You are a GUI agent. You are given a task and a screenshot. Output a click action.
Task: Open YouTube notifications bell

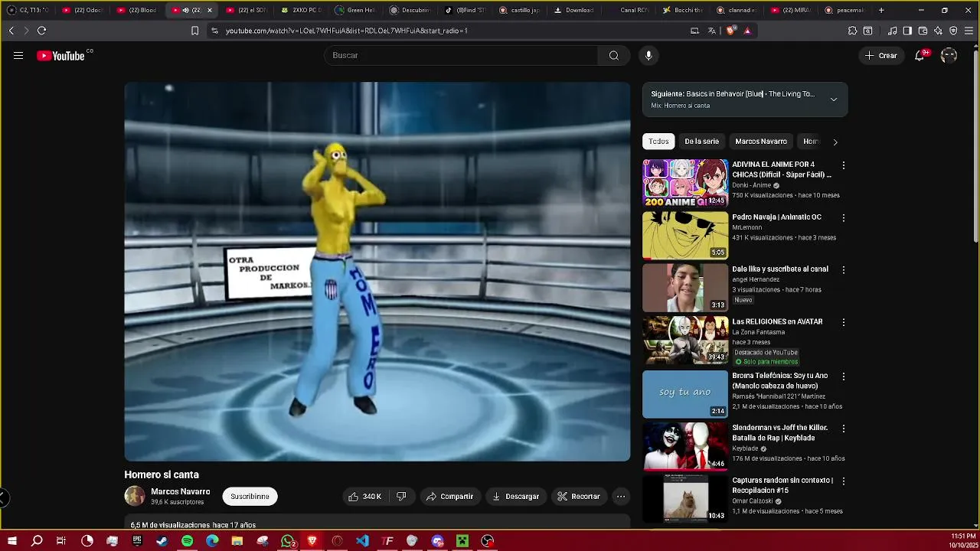tap(920, 55)
